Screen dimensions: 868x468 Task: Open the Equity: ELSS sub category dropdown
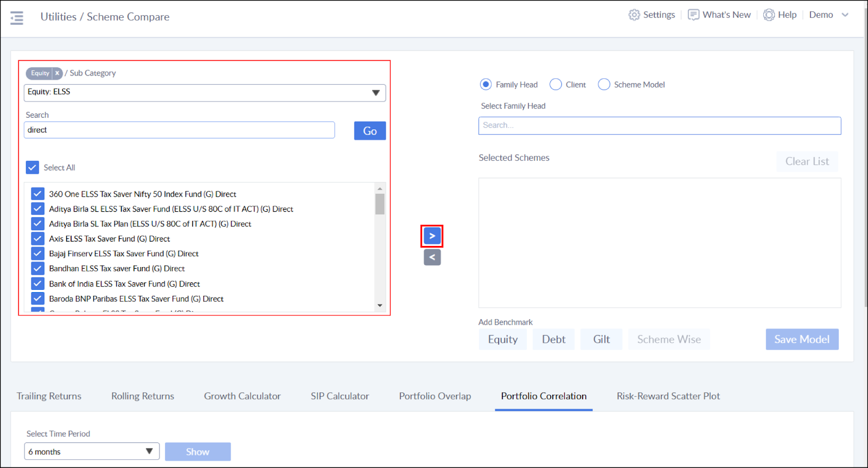[205, 92]
